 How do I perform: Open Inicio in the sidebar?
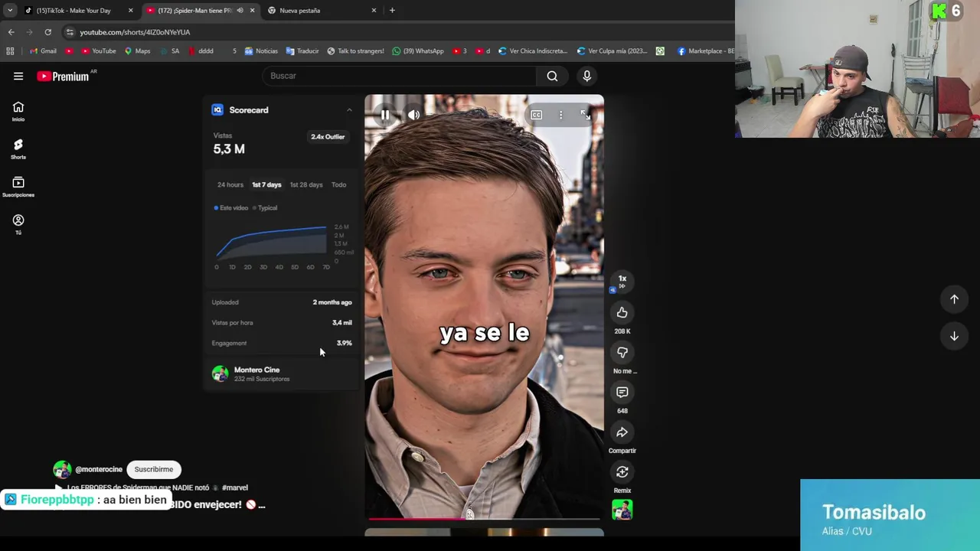point(18,112)
